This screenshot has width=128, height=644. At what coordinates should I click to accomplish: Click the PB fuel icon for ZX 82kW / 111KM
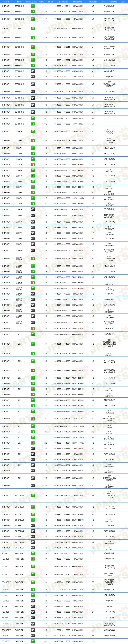[x=33, y=395]
